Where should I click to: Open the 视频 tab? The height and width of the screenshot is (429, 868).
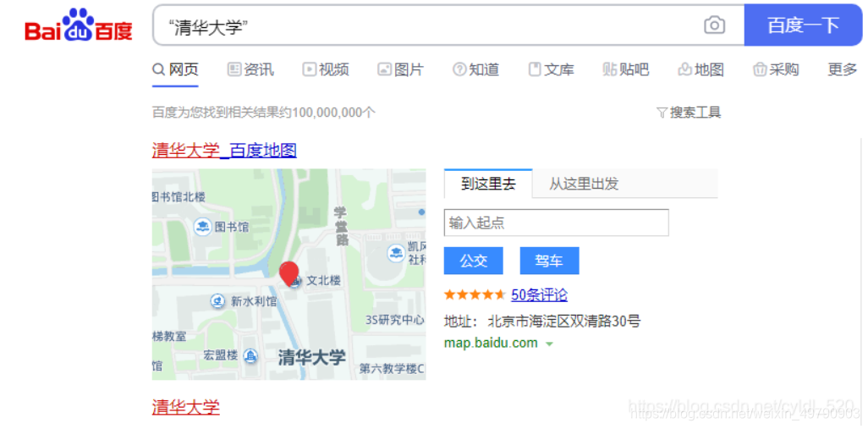pyautogui.click(x=326, y=69)
